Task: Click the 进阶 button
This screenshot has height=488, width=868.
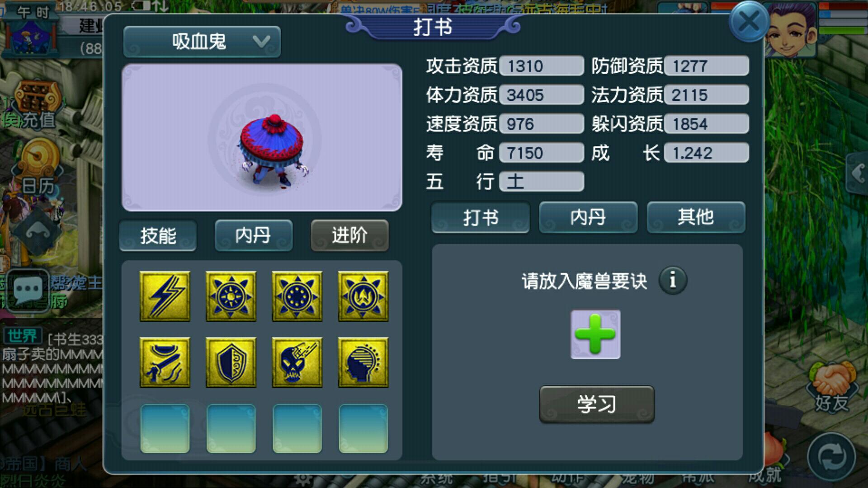Action: click(x=349, y=235)
